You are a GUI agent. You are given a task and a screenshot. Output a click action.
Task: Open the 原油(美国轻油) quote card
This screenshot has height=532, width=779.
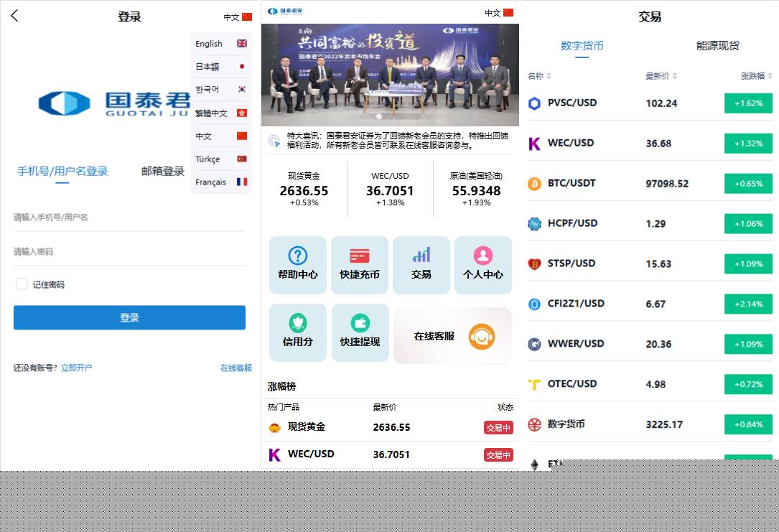click(476, 190)
